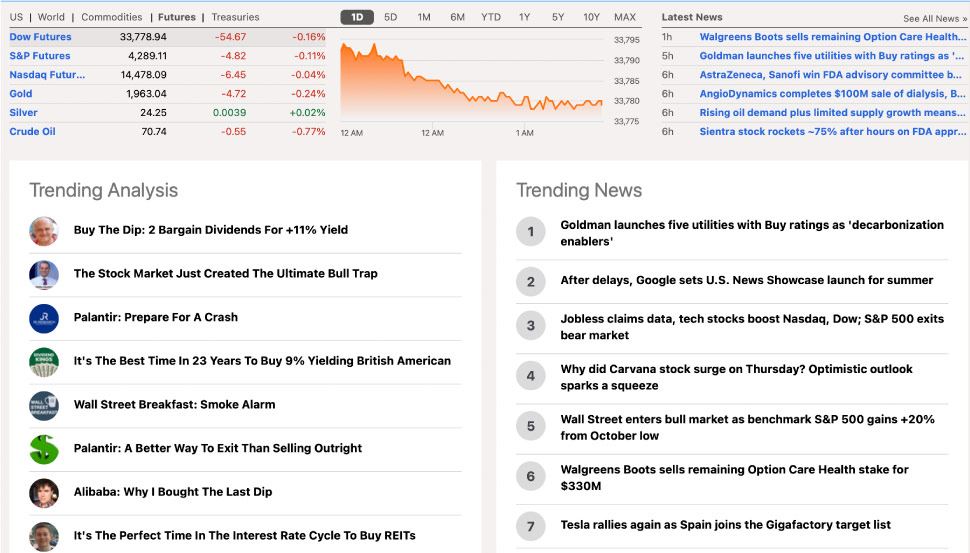Image resolution: width=970 pixels, height=553 pixels.
Task: Select the 1D chart range
Action: 357,17
